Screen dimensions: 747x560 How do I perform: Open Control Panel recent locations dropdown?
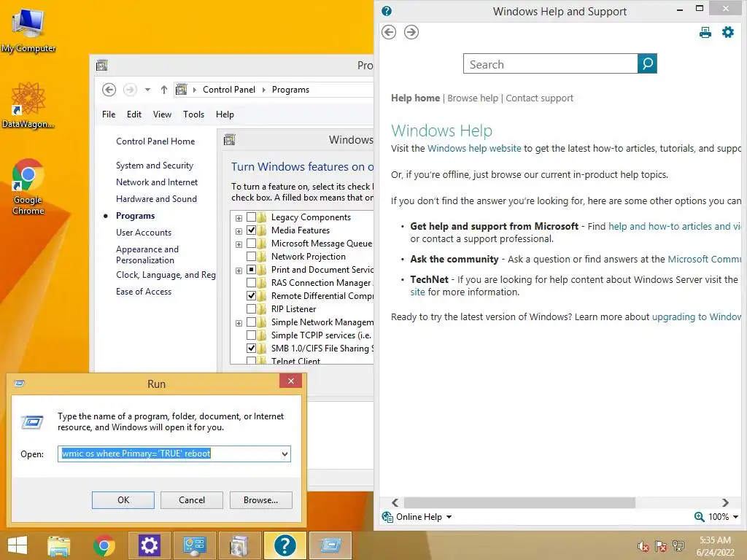click(x=147, y=90)
